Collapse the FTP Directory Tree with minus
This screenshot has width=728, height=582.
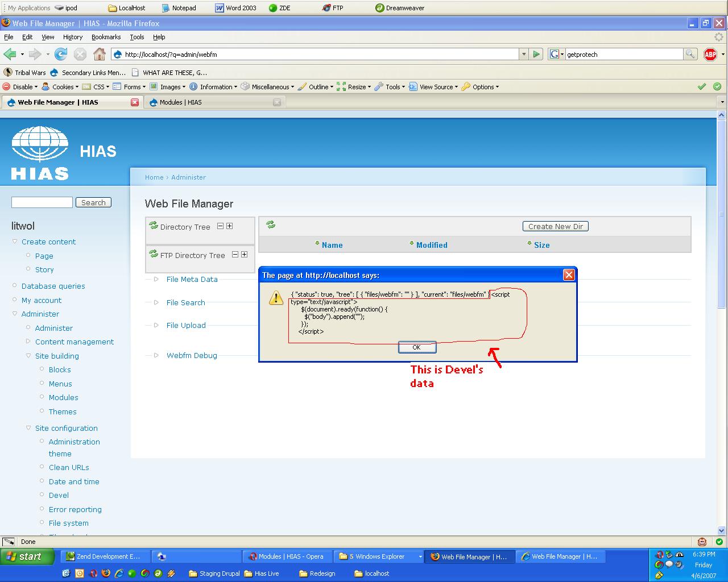point(235,255)
